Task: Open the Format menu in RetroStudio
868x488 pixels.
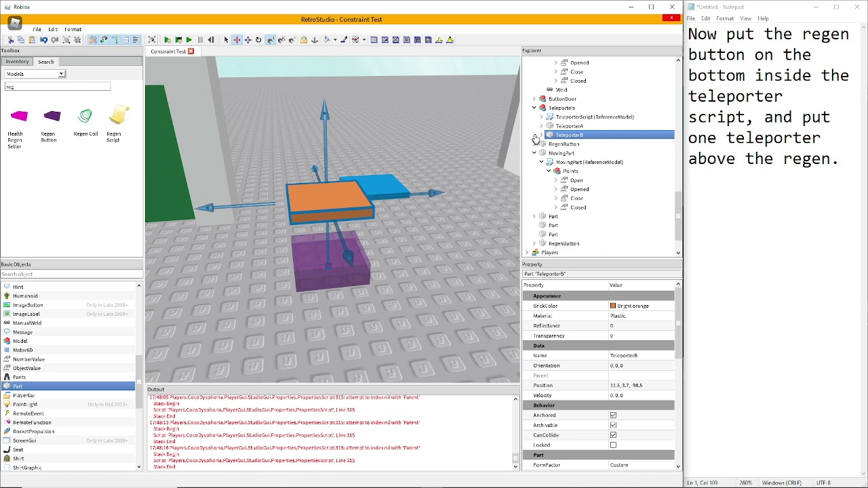Action: point(73,29)
